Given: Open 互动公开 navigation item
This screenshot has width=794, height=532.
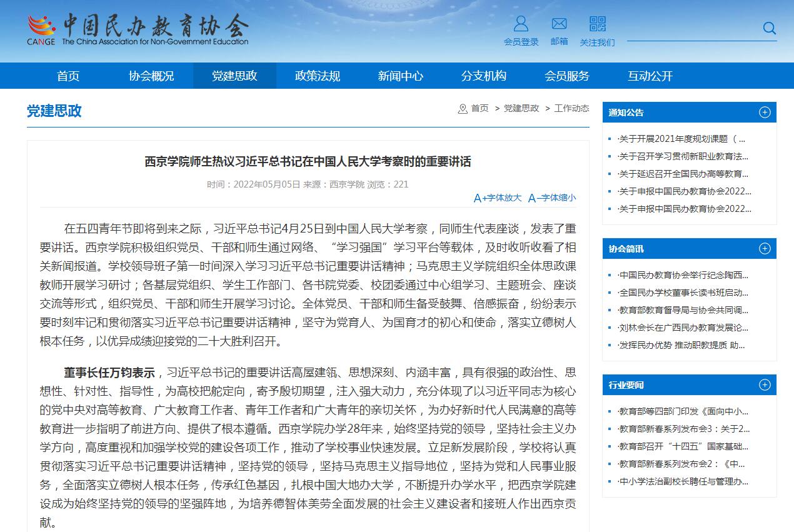Looking at the screenshot, I should (x=650, y=76).
